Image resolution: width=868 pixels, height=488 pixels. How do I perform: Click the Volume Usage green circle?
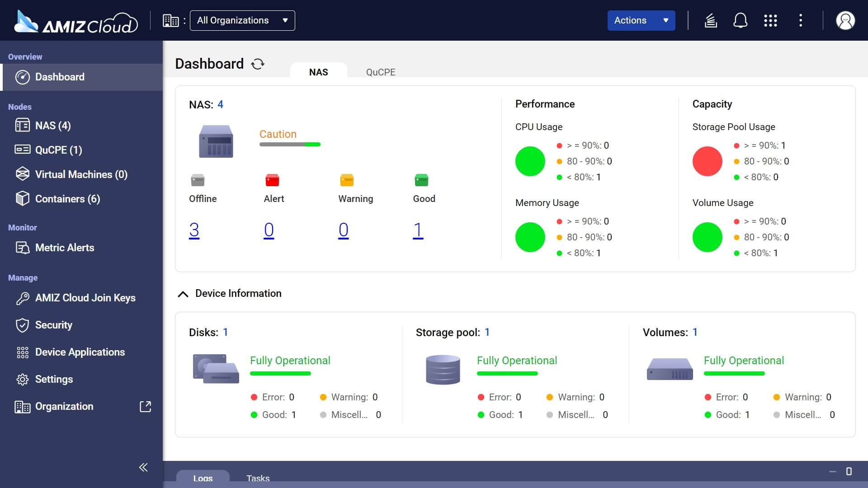(708, 237)
